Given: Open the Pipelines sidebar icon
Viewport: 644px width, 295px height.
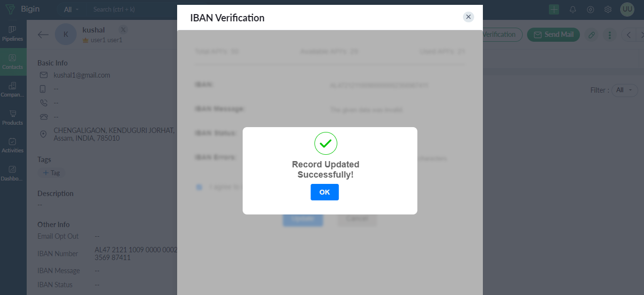Looking at the screenshot, I should coord(13,33).
